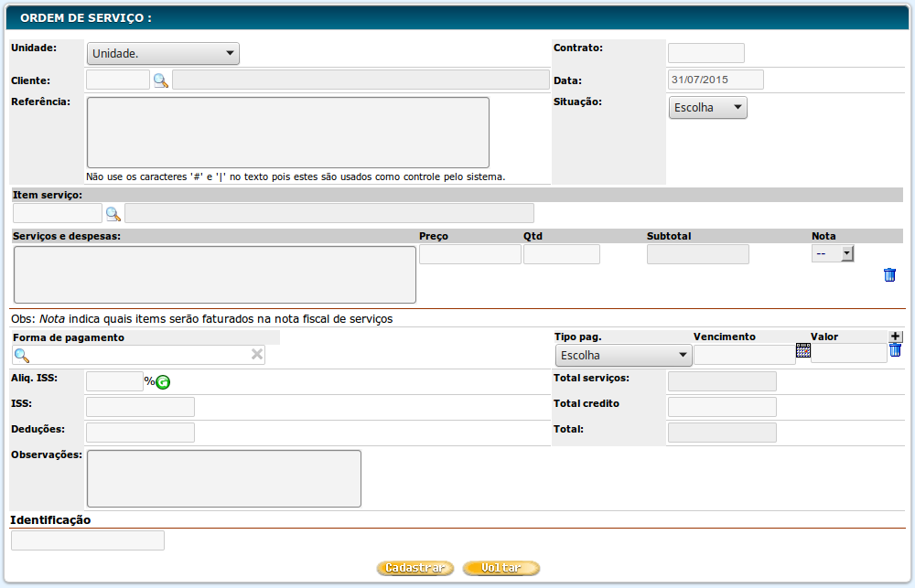Open item serviço search via magnifier icon
Image resolution: width=915 pixels, height=588 pixels.
point(113,214)
